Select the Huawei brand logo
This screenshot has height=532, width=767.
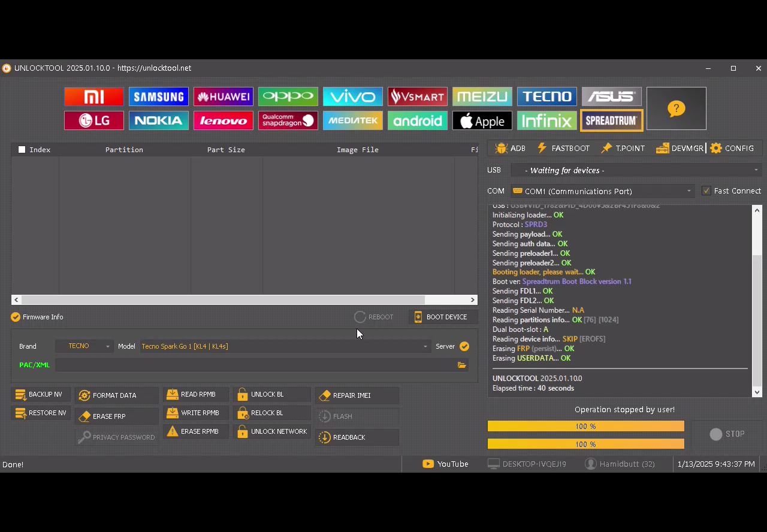click(x=224, y=96)
